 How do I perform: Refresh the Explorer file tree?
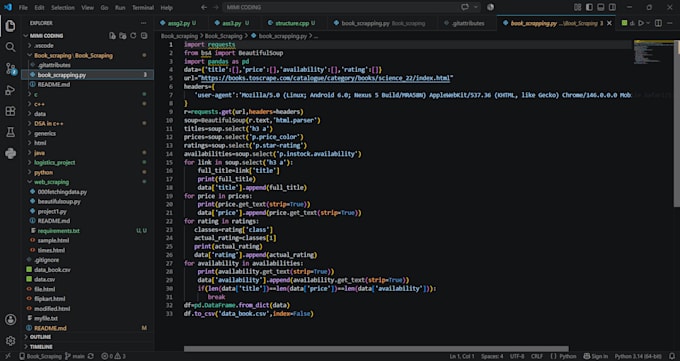tap(133, 36)
